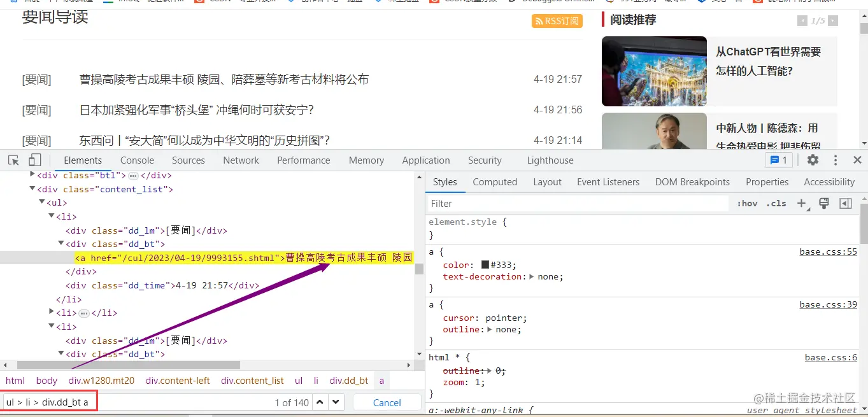
Task: Open the Accessibility sidebar tab
Action: (829, 182)
